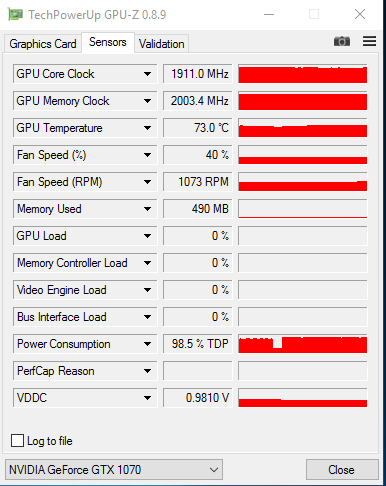This screenshot has height=486, width=386.
Task: Select the Sensors tab
Action: pyautogui.click(x=108, y=42)
